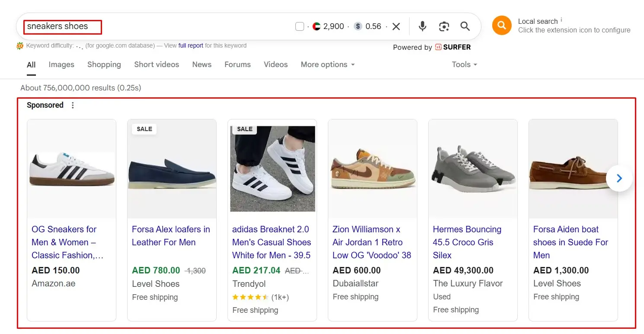
Task: Click the adidas Breaknet white shoes photo
Action: coord(272,169)
